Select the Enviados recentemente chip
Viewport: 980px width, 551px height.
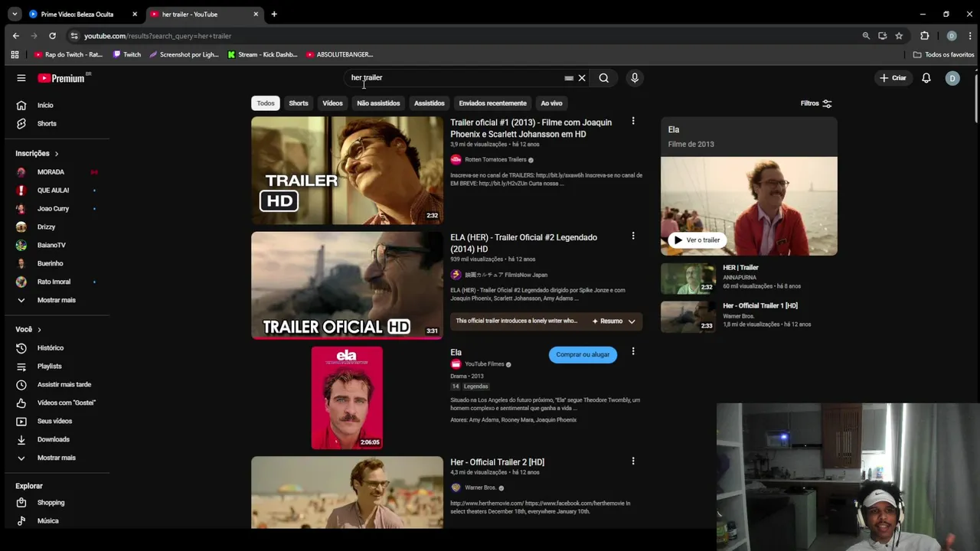point(492,103)
